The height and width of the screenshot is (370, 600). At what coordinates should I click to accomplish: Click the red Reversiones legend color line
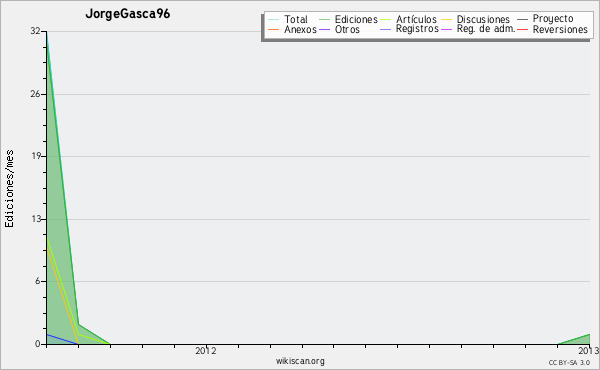pyautogui.click(x=523, y=29)
